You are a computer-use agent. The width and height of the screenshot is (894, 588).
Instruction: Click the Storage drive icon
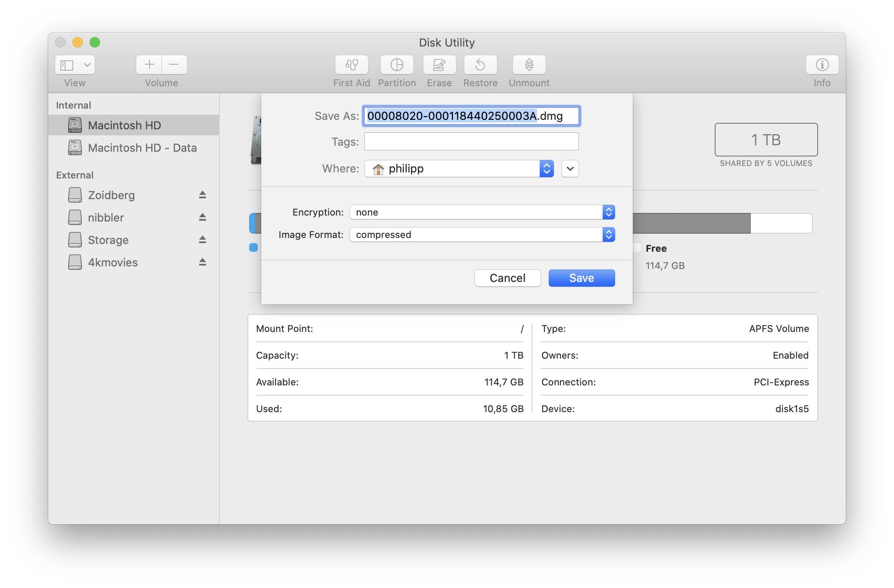pyautogui.click(x=75, y=240)
